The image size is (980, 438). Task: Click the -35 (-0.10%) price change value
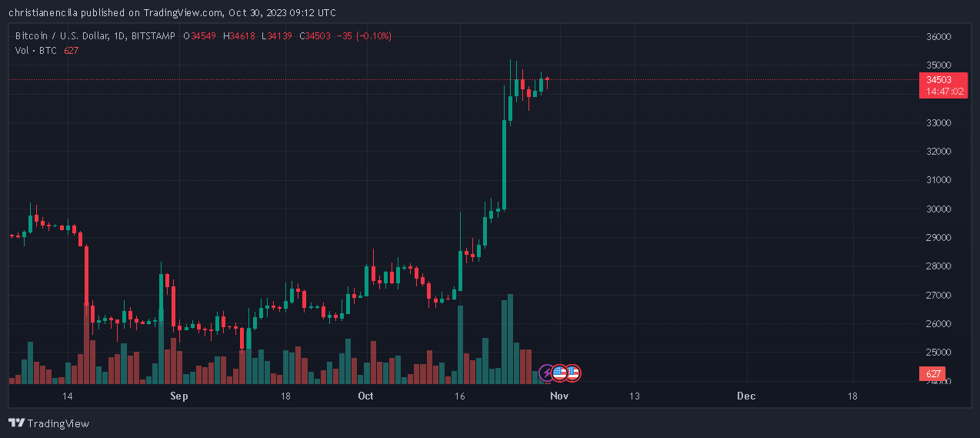click(366, 36)
